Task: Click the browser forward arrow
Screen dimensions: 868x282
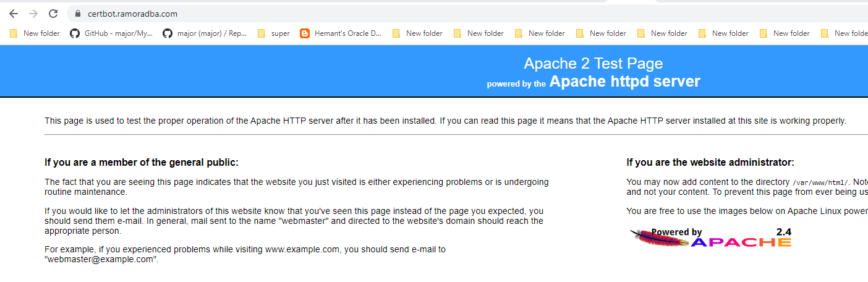Action: coord(33,14)
